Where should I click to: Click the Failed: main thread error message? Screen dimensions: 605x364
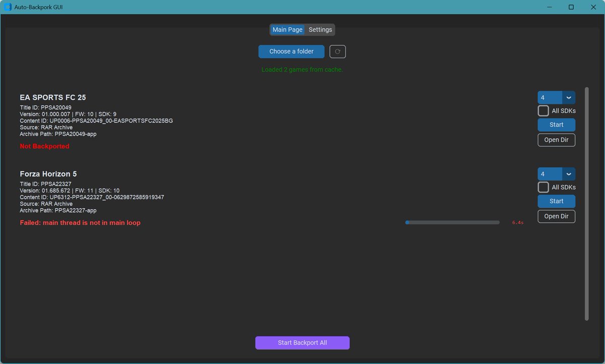pyautogui.click(x=80, y=223)
